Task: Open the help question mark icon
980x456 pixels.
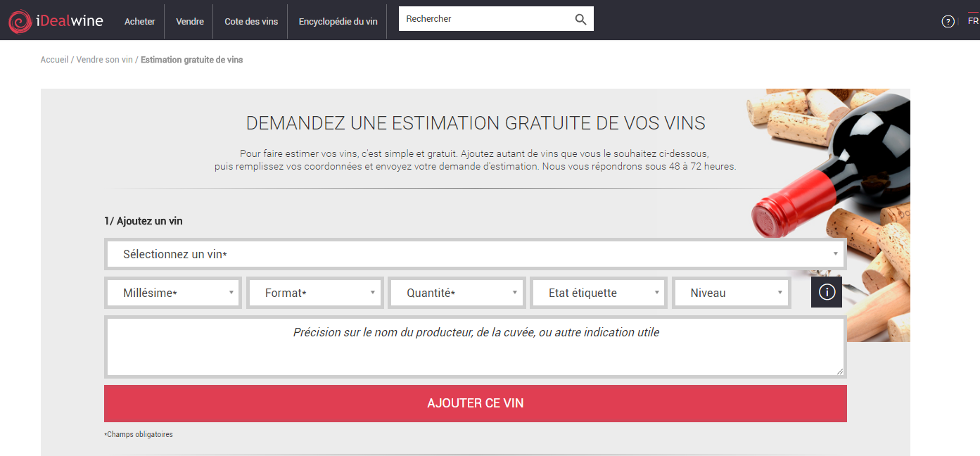Action: [x=948, y=21]
